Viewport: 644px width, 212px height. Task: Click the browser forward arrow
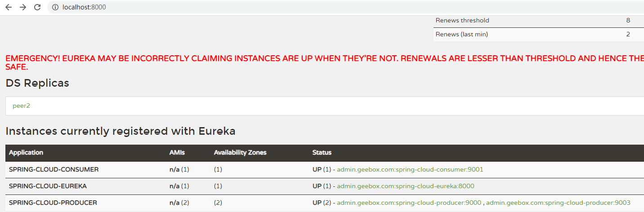click(23, 7)
